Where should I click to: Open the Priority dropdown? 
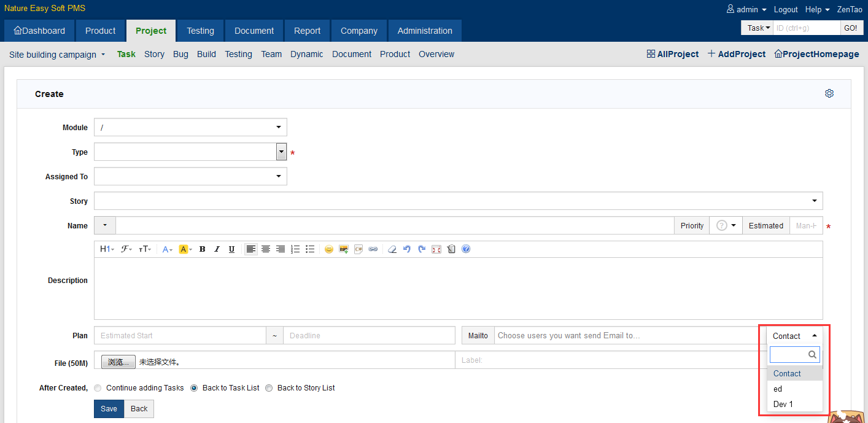726,226
